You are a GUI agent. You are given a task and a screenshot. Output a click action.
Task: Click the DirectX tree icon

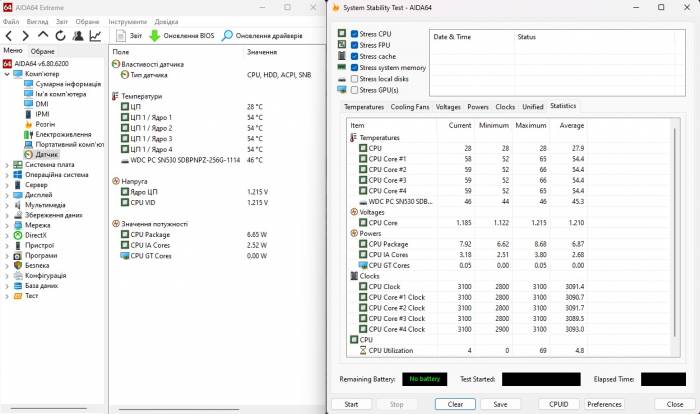click(x=18, y=235)
